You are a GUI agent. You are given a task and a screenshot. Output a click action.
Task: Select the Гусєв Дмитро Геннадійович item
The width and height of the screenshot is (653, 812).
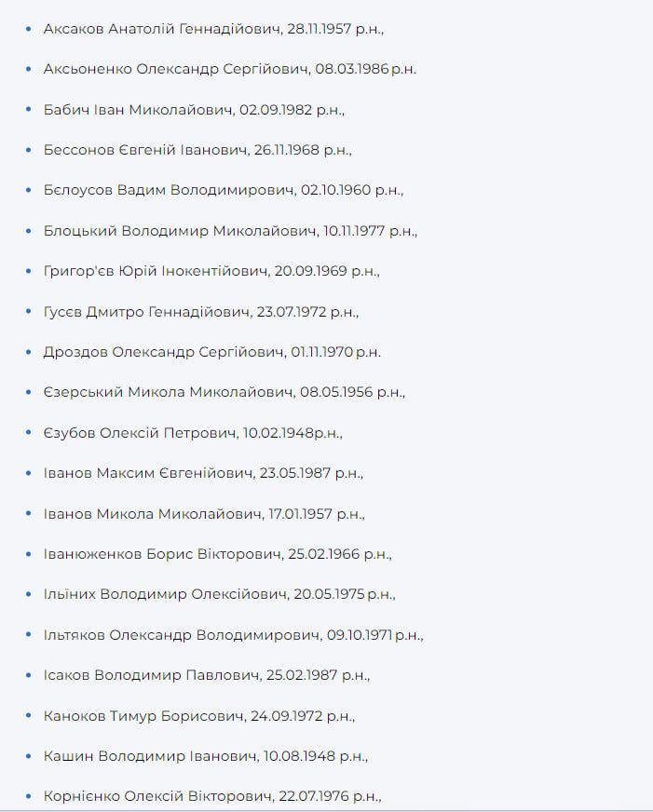point(200,312)
